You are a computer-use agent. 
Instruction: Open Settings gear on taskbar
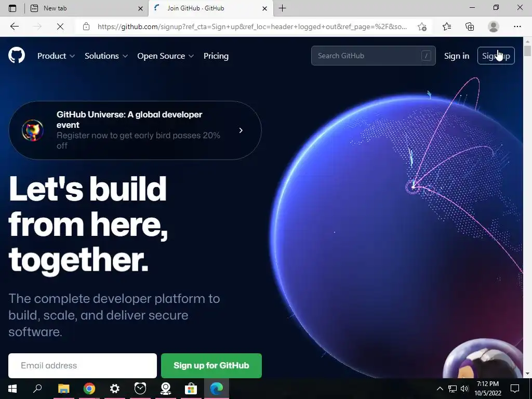(x=115, y=389)
